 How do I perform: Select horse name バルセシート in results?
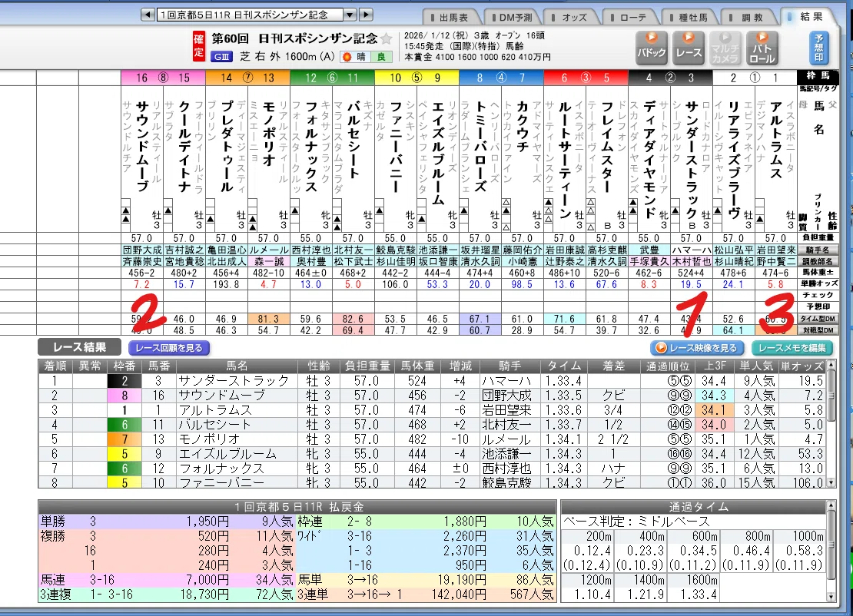(x=215, y=425)
